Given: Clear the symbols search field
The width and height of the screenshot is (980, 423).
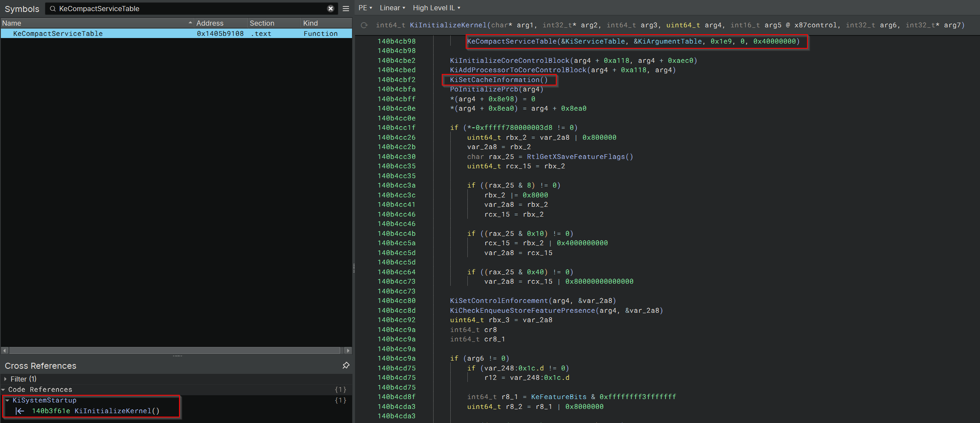Looking at the screenshot, I should click(331, 9).
